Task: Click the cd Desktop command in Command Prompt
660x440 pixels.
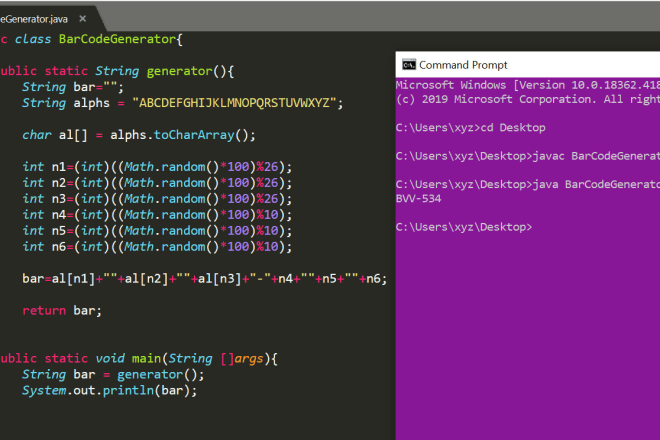Action: pos(513,128)
